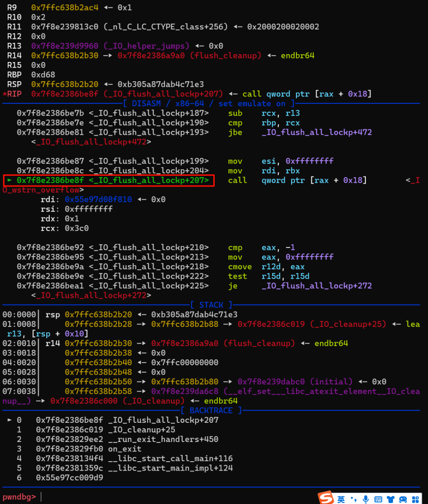Click the *RIP register label
The height and width of the screenshot is (504, 428).
coord(14,94)
